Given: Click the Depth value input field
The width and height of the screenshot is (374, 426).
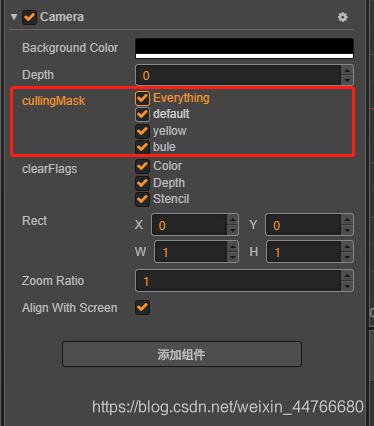Looking at the screenshot, I should pyautogui.click(x=238, y=75).
